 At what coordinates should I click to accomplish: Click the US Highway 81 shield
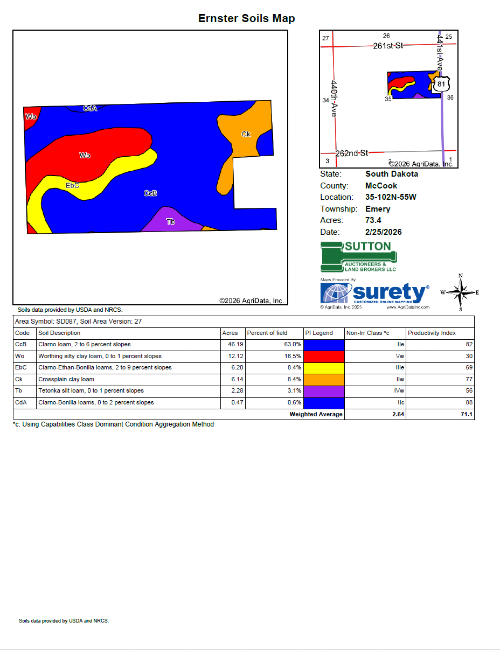[441, 84]
